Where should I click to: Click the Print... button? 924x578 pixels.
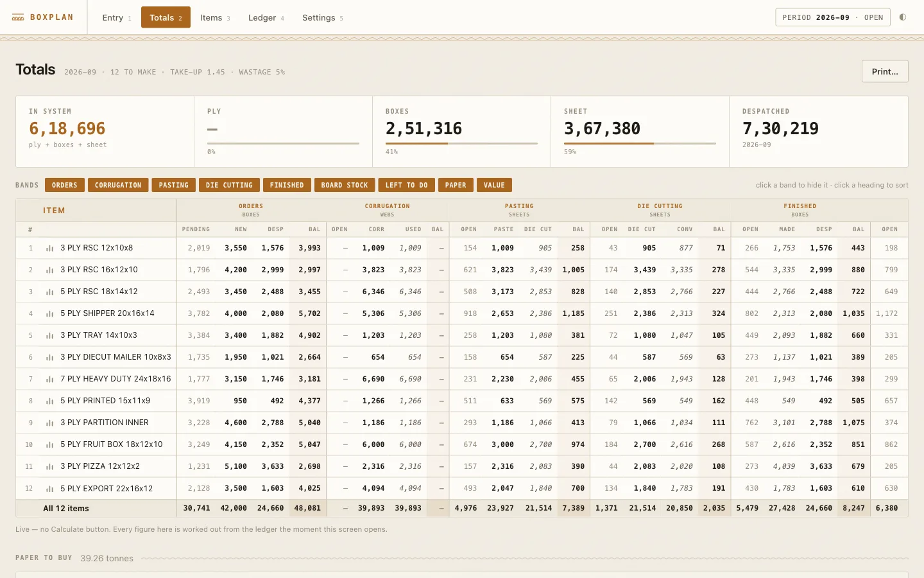[885, 71]
